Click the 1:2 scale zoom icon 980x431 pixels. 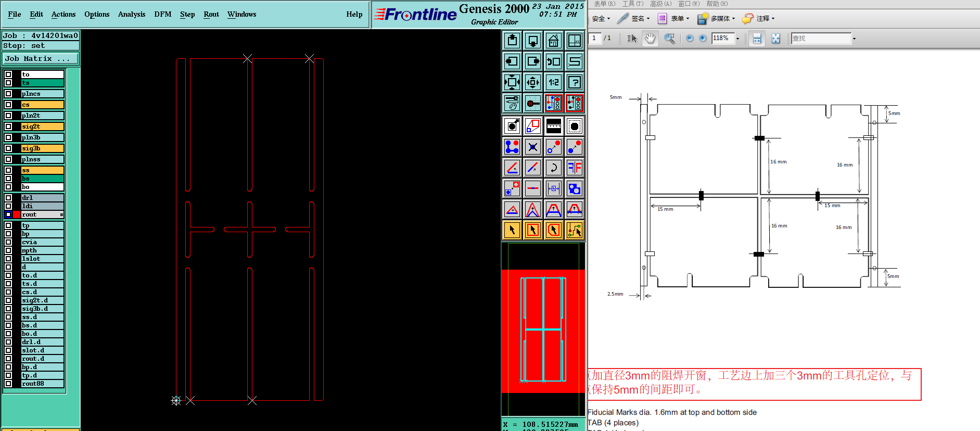(x=554, y=82)
